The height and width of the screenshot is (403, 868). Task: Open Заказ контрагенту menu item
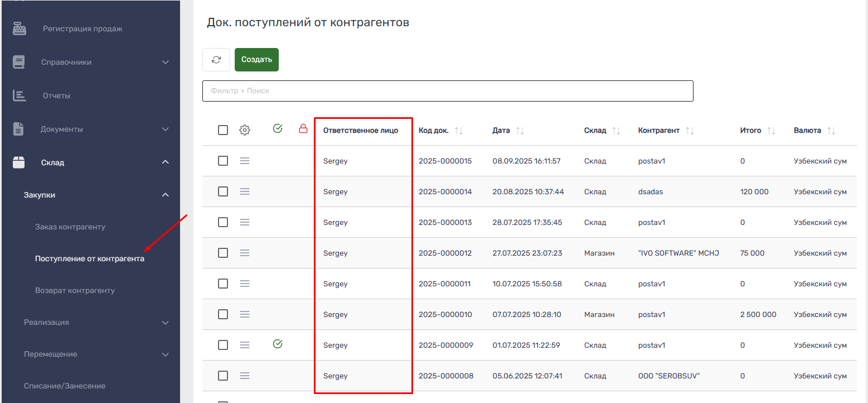(70, 227)
